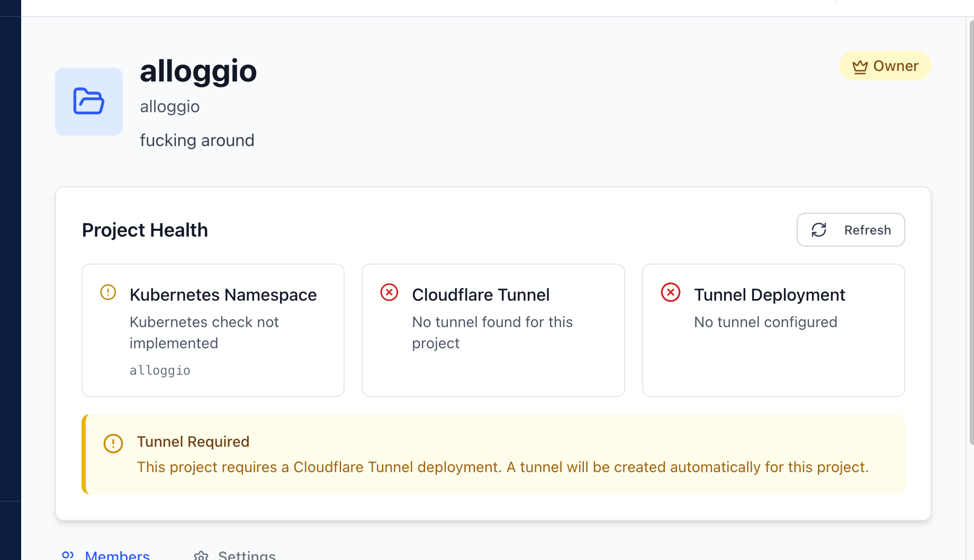
Task: Click 'No tunnel configured' status text
Action: point(765,322)
